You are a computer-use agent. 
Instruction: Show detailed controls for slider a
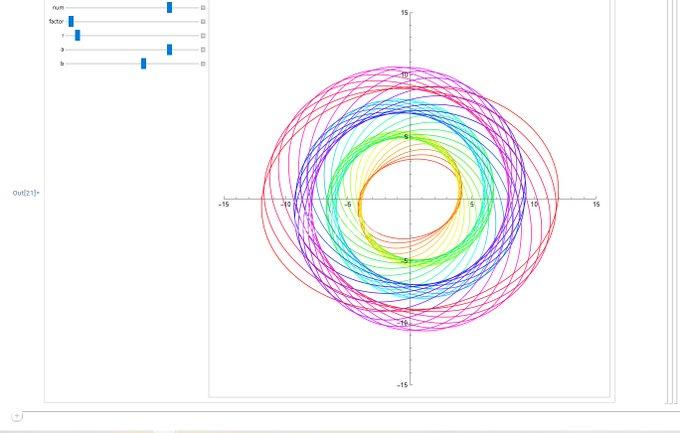[x=203, y=49]
